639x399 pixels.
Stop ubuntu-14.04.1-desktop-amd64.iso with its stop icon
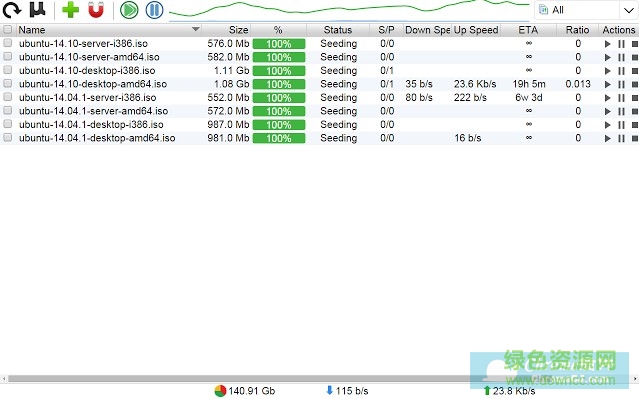pos(635,138)
